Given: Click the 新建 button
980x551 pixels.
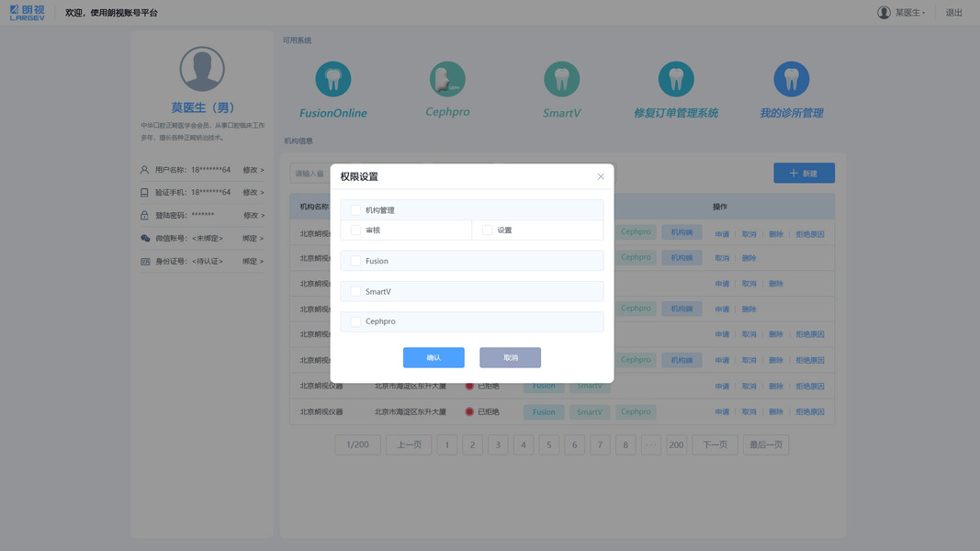Looking at the screenshot, I should pyautogui.click(x=804, y=173).
